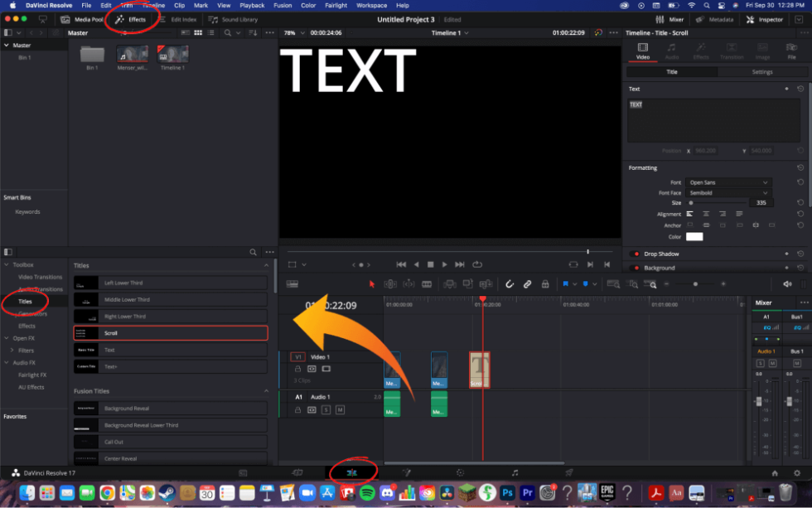812x508 pixels.
Task: Select the Text+ title preset
Action: (171, 366)
